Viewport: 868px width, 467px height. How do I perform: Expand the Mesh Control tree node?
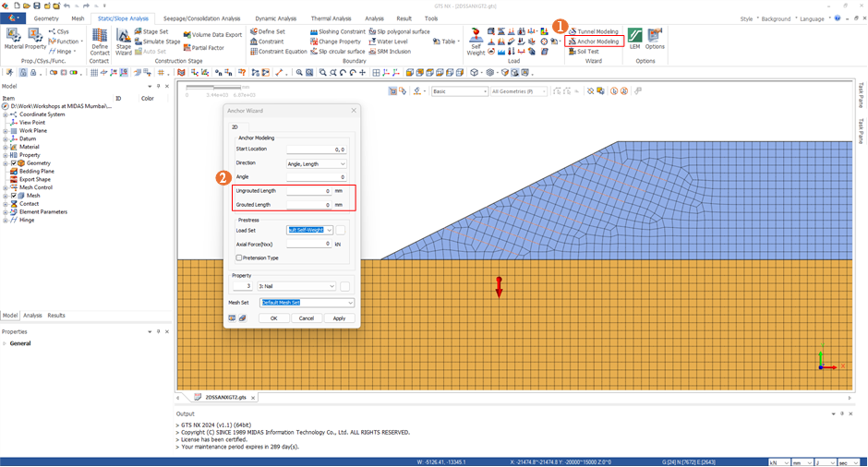[x=6, y=187]
